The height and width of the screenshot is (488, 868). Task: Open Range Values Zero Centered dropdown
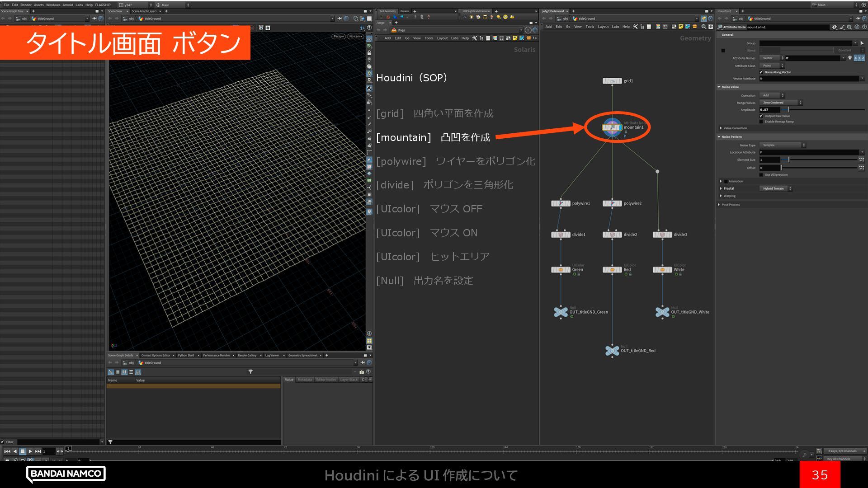pos(781,103)
